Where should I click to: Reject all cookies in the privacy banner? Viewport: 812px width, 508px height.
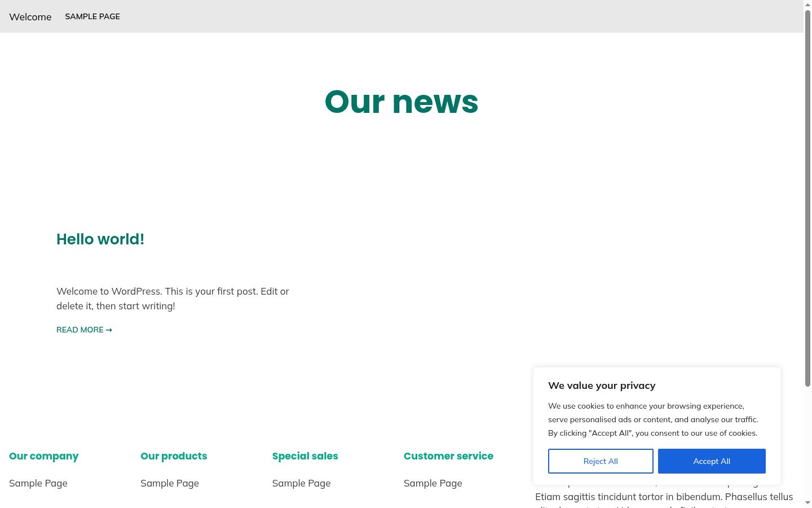click(601, 461)
